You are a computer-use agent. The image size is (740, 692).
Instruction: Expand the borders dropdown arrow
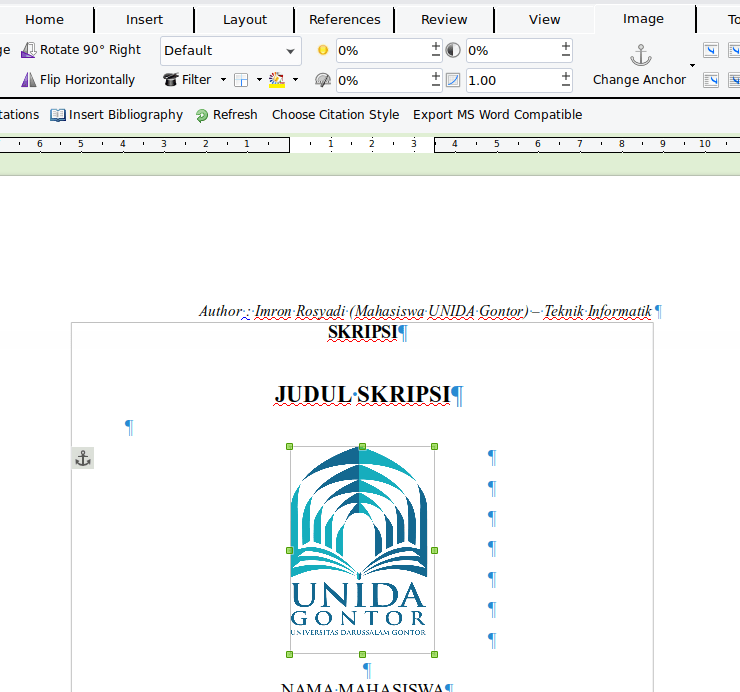(259, 80)
